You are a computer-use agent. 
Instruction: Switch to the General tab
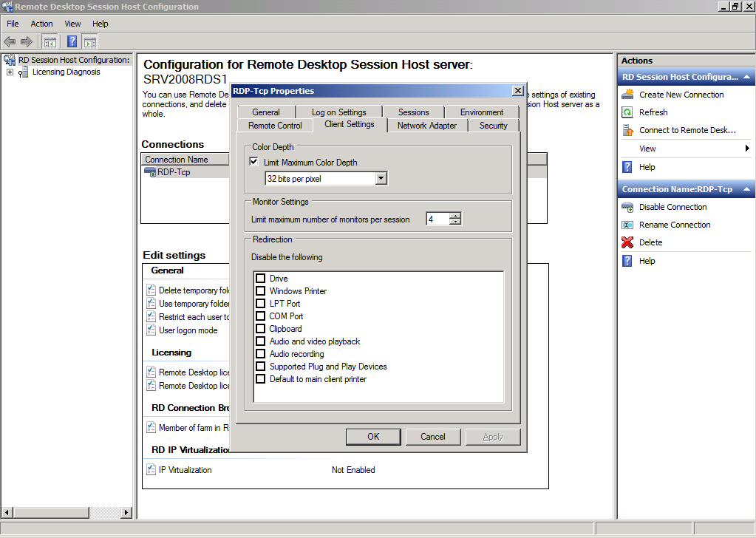pyautogui.click(x=266, y=112)
